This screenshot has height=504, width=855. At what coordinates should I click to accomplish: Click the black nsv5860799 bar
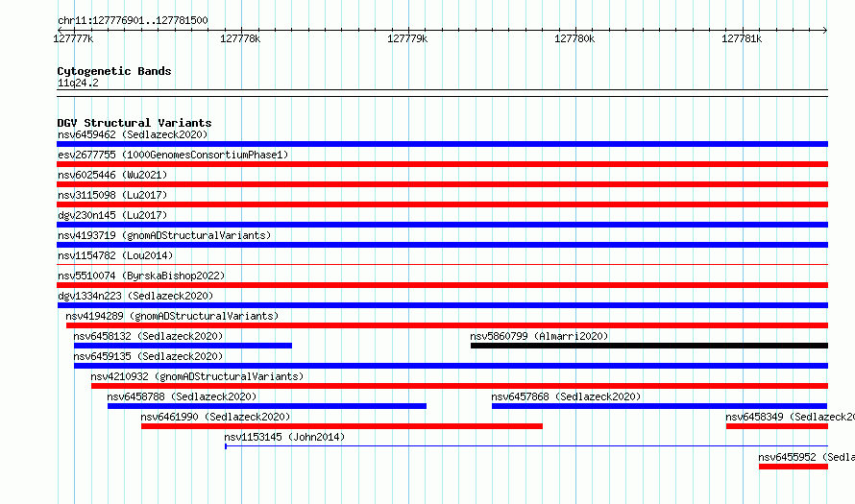point(649,346)
